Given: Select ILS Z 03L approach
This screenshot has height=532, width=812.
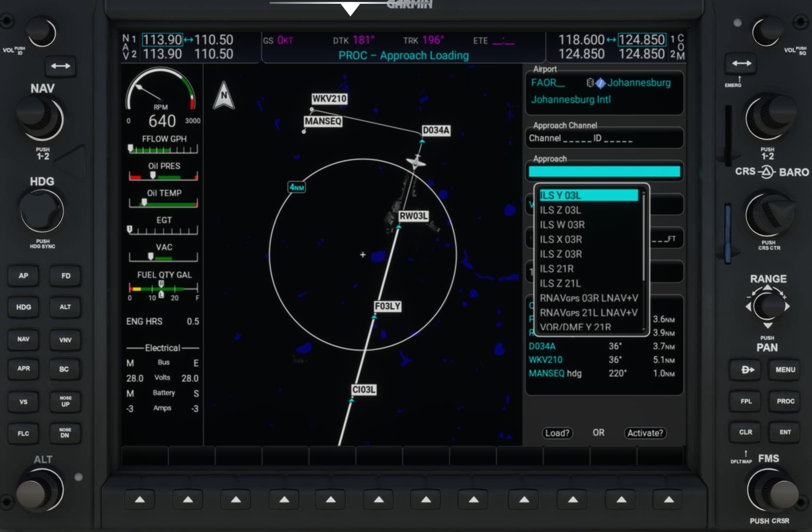Looking at the screenshot, I should tap(589, 210).
